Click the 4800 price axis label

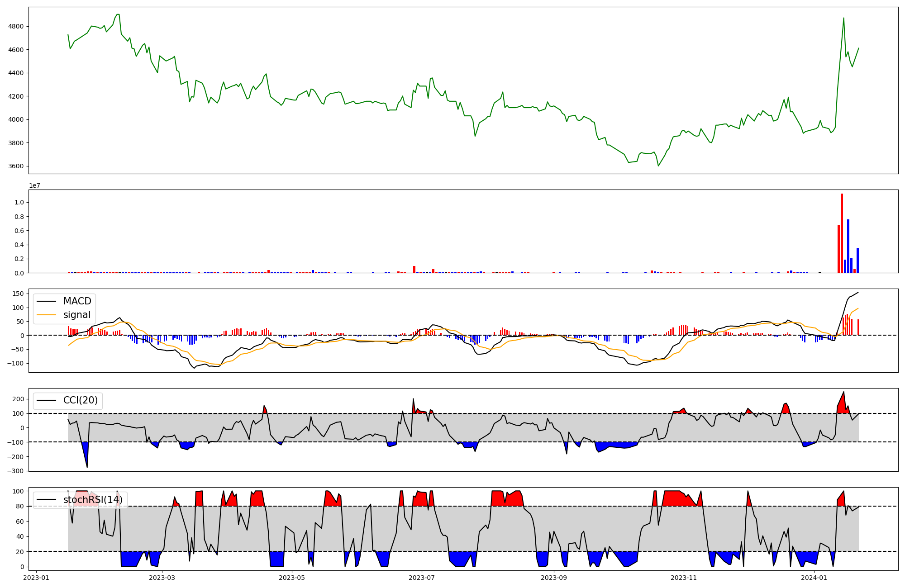16,26
